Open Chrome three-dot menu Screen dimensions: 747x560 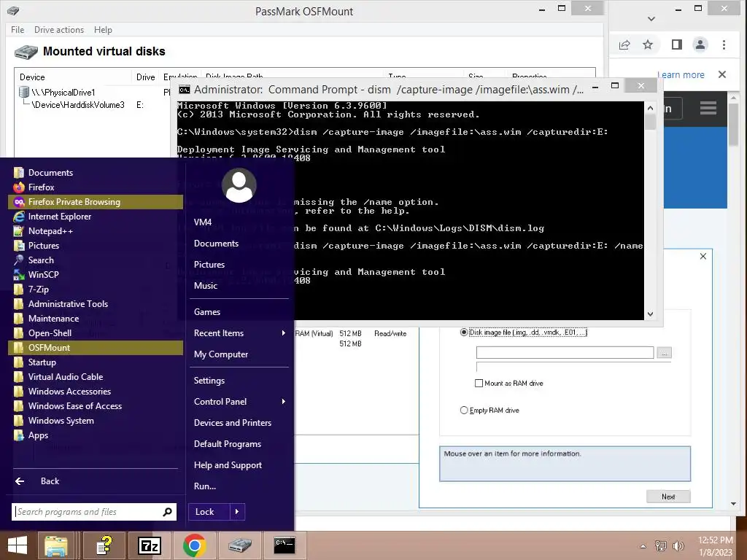click(x=724, y=44)
